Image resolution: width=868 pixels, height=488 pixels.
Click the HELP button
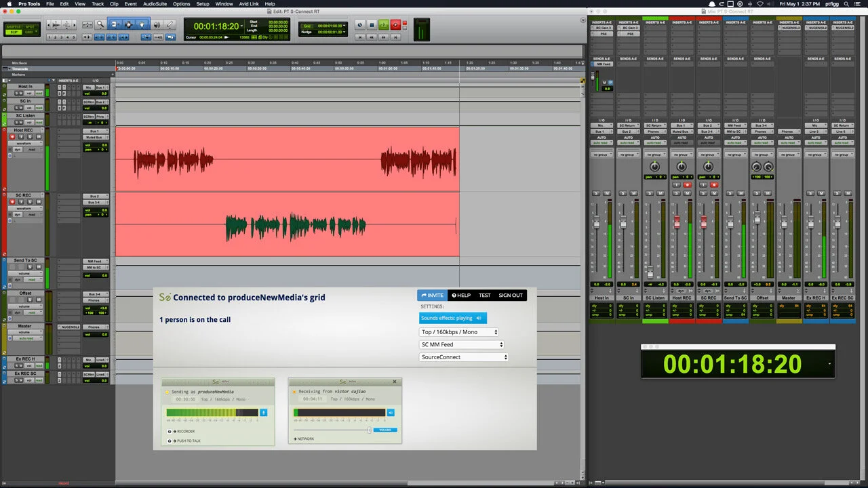[x=461, y=296]
